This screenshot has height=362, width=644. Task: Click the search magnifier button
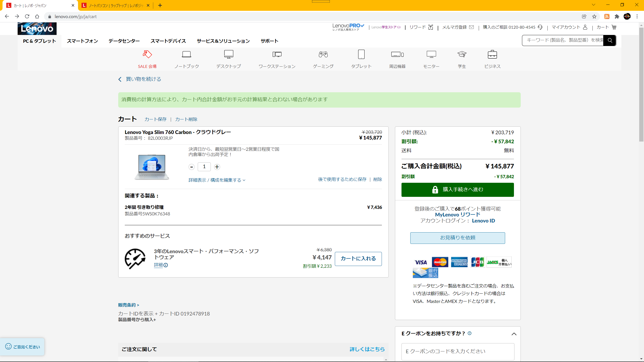coord(610,40)
